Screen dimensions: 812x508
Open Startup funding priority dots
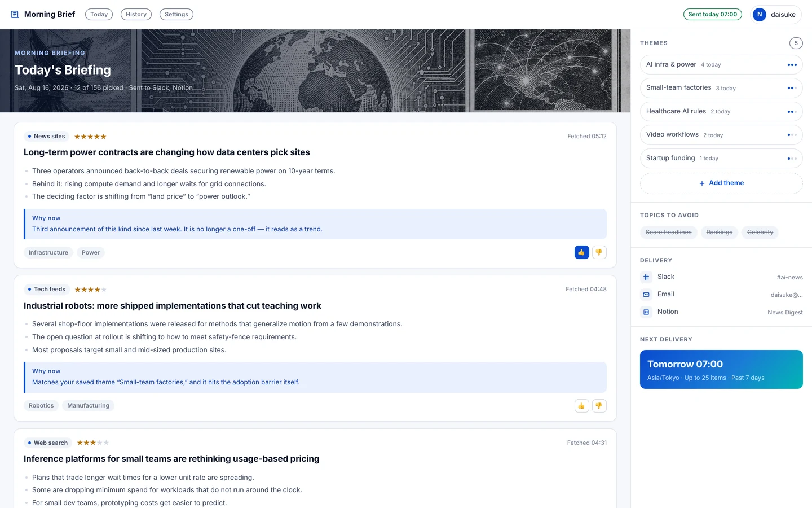coord(792,159)
